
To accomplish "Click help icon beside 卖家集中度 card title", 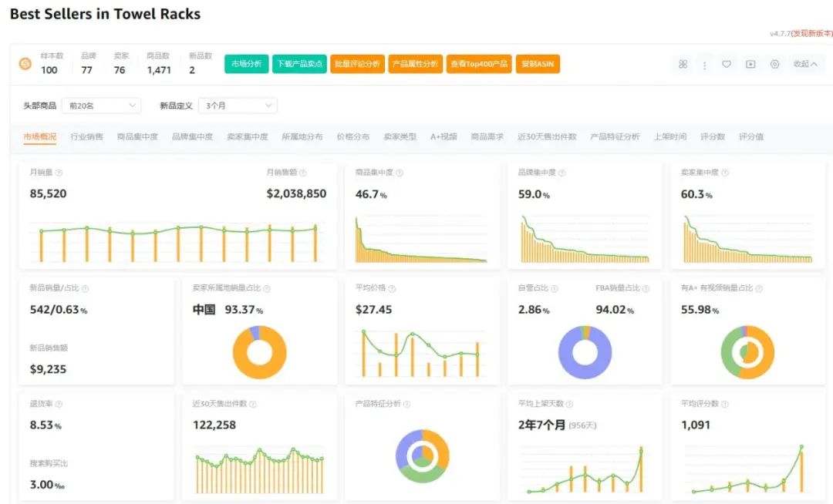I will pos(725,173).
